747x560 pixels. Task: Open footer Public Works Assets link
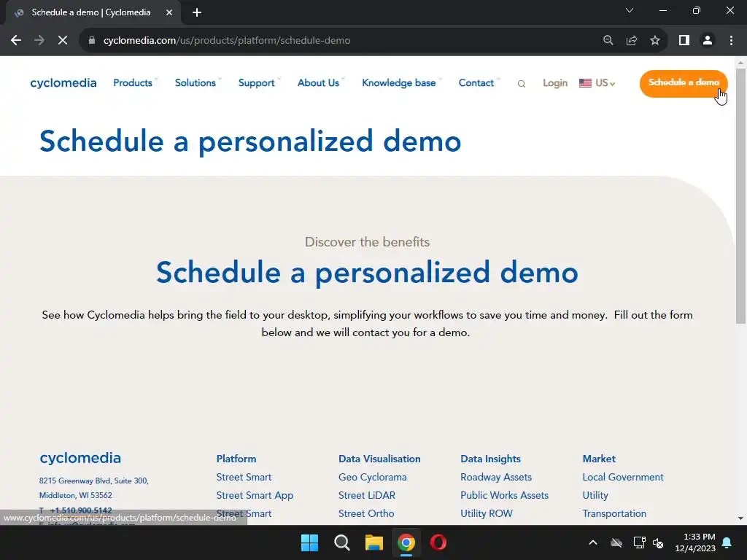(505, 495)
